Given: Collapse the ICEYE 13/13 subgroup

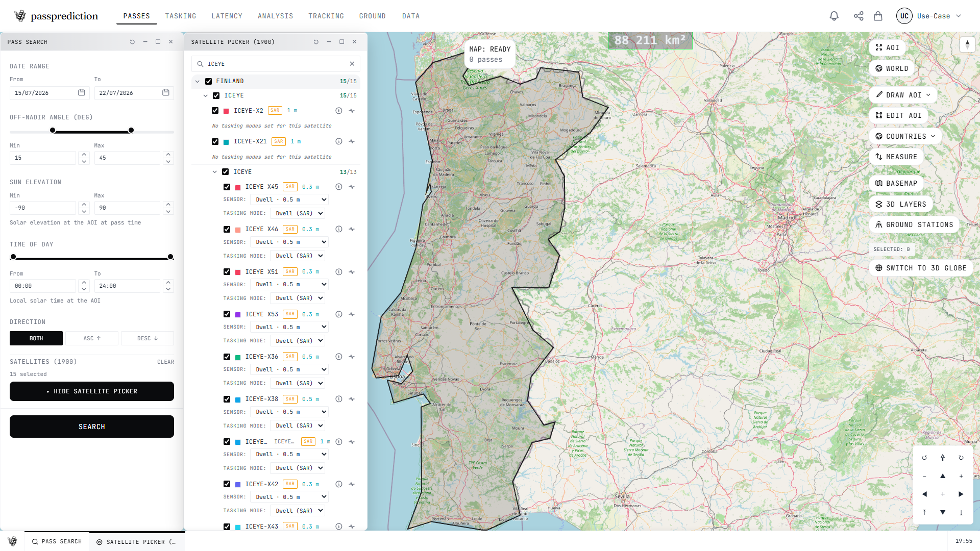Looking at the screenshot, I should point(215,172).
